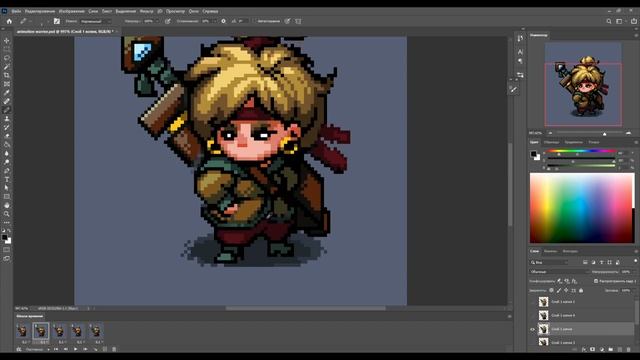This screenshot has height=360, width=640.
Task: Select the Eraser tool
Action: pos(7,136)
